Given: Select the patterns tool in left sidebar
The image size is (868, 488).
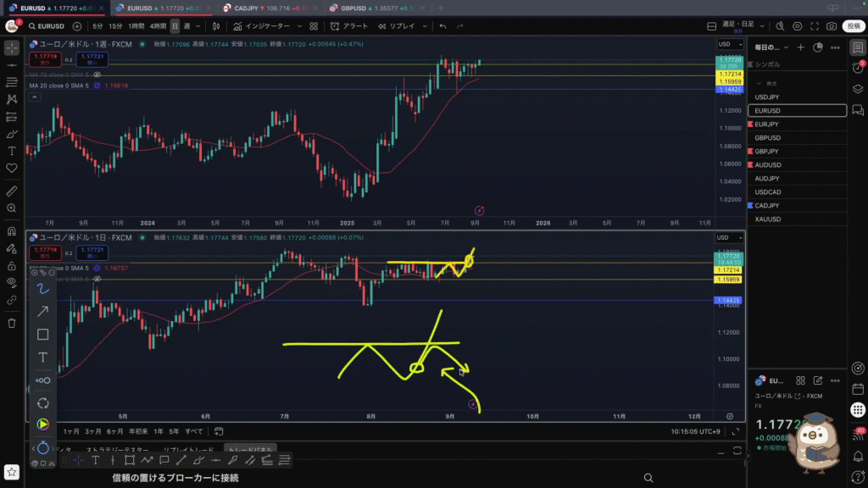Looking at the screenshot, I should [12, 100].
